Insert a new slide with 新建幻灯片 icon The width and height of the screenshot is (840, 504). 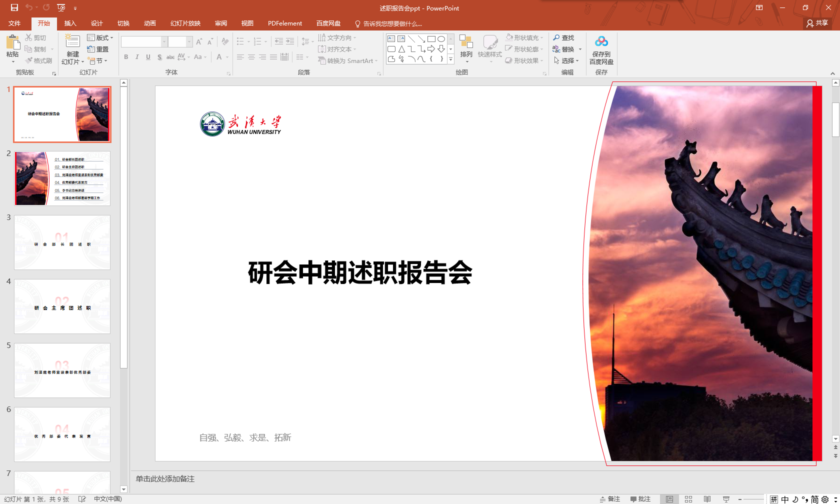point(72,43)
